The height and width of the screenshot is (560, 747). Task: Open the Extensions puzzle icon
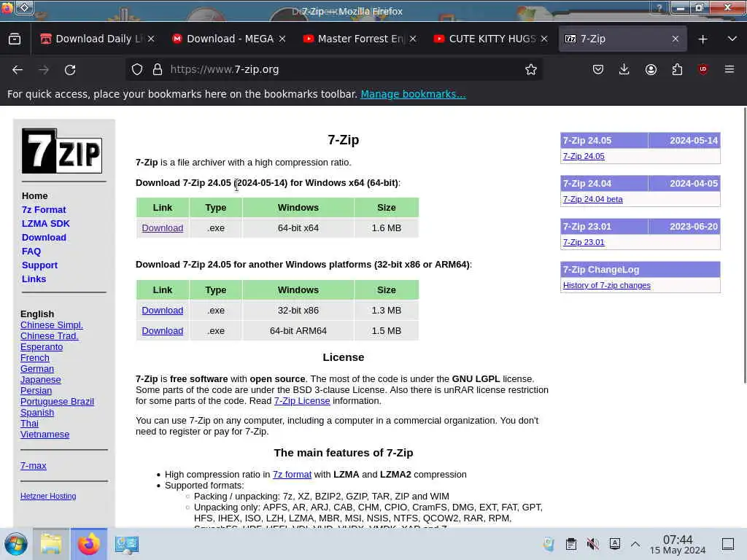pyautogui.click(x=677, y=69)
